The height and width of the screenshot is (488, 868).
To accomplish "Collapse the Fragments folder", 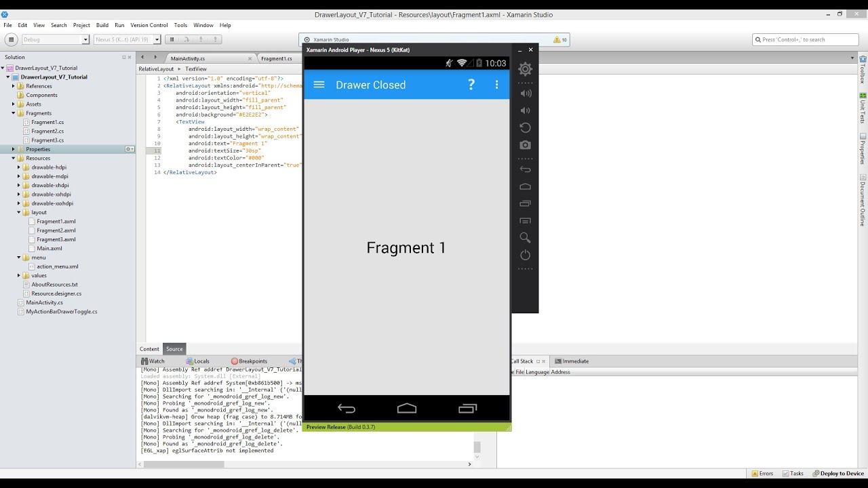I will [x=13, y=113].
